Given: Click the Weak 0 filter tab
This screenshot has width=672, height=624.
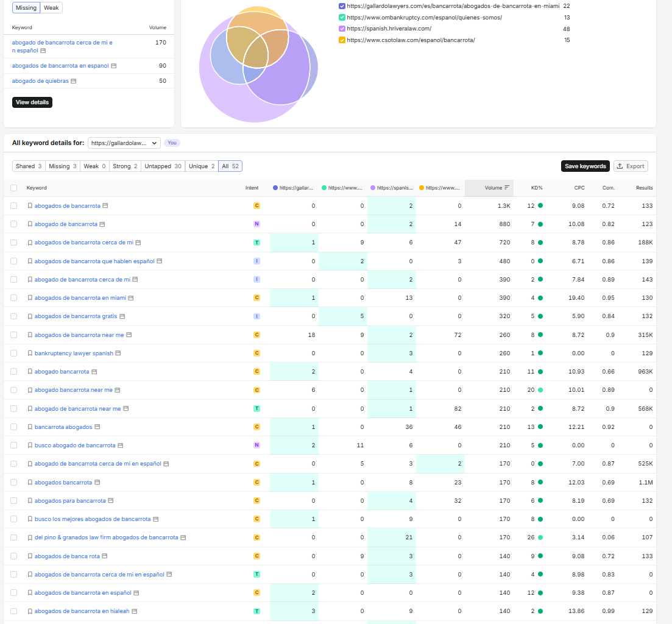Looking at the screenshot, I should (x=94, y=166).
